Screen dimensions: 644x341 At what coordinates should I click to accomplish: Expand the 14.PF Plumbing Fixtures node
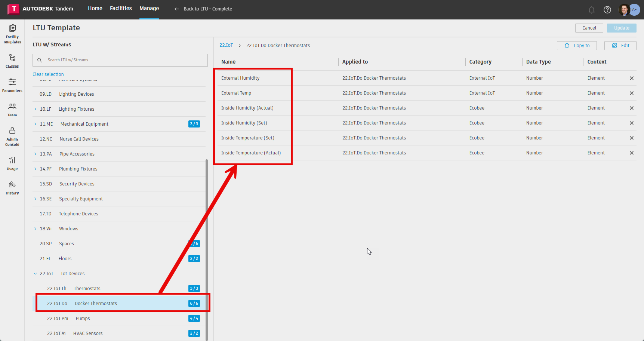coord(36,169)
